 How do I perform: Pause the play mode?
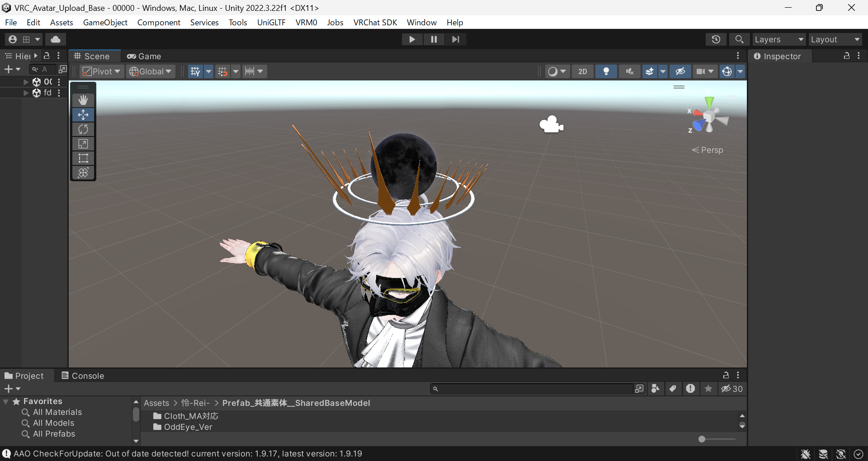click(434, 39)
